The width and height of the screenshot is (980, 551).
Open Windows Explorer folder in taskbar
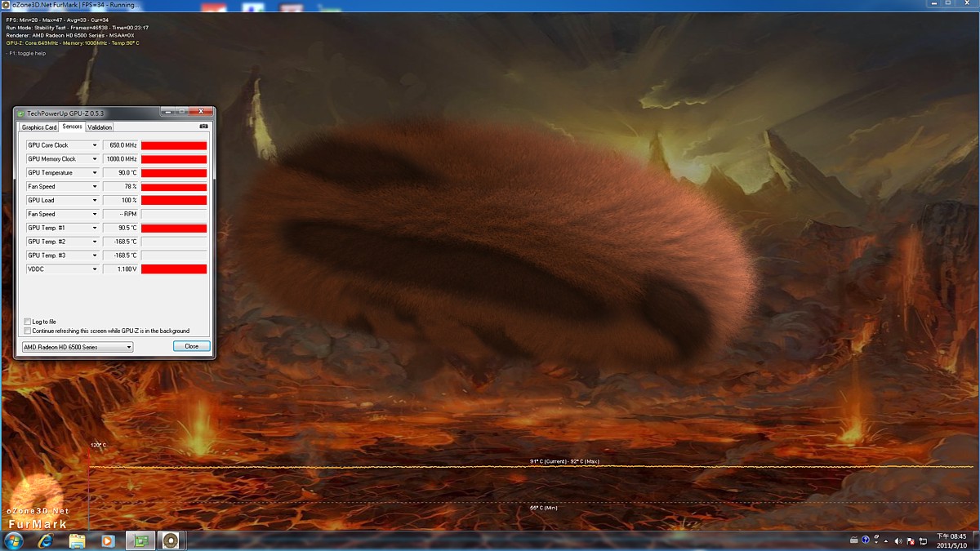point(77,540)
